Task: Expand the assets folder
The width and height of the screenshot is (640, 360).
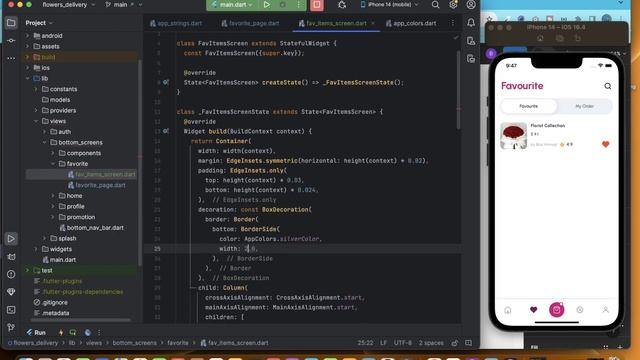Action: pos(28,47)
